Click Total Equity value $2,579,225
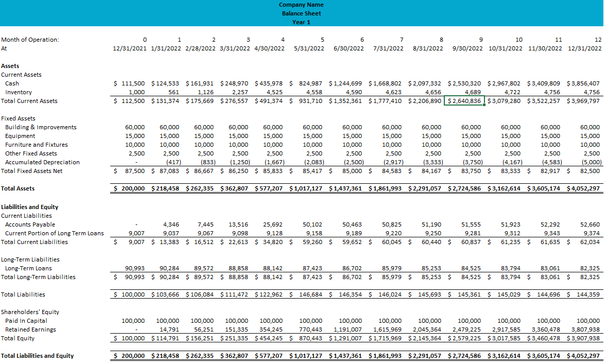 464,338
